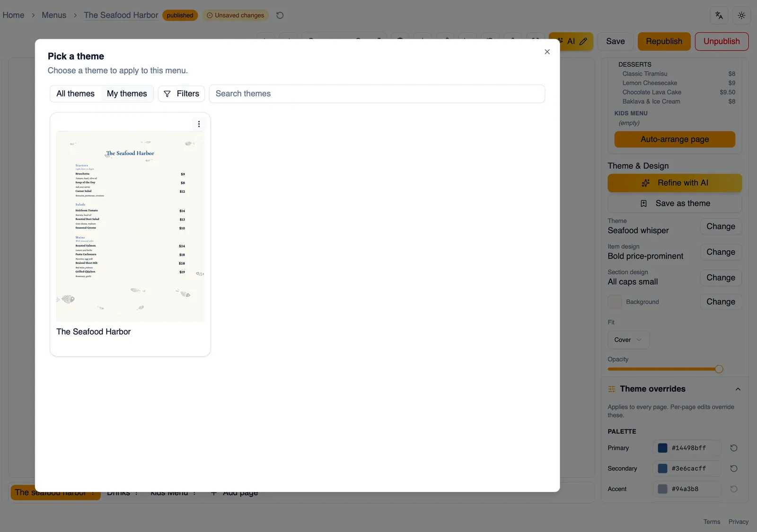Click the published status badge
Viewport: 757px width, 532px height.
click(180, 15)
